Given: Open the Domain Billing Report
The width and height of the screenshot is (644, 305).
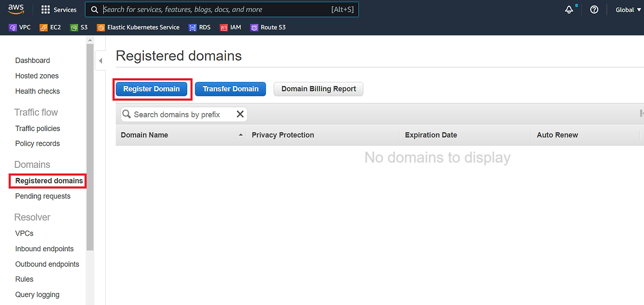Looking at the screenshot, I should point(318,89).
